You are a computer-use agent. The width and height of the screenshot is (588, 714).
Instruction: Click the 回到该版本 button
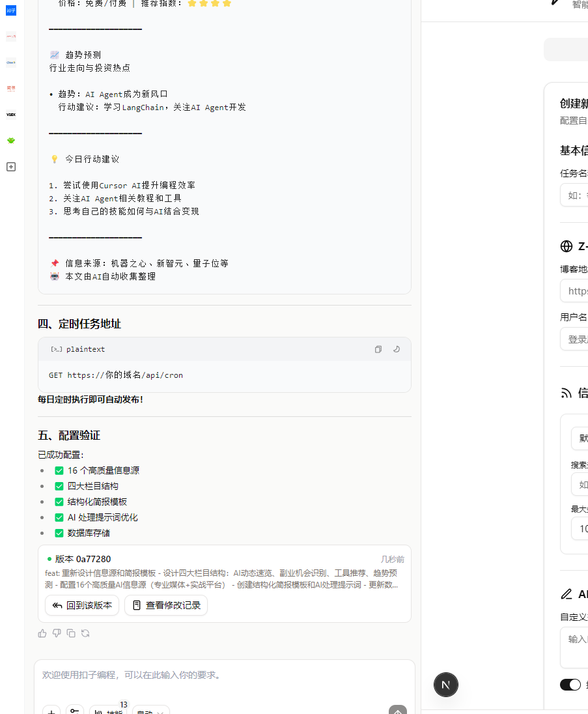(x=82, y=605)
